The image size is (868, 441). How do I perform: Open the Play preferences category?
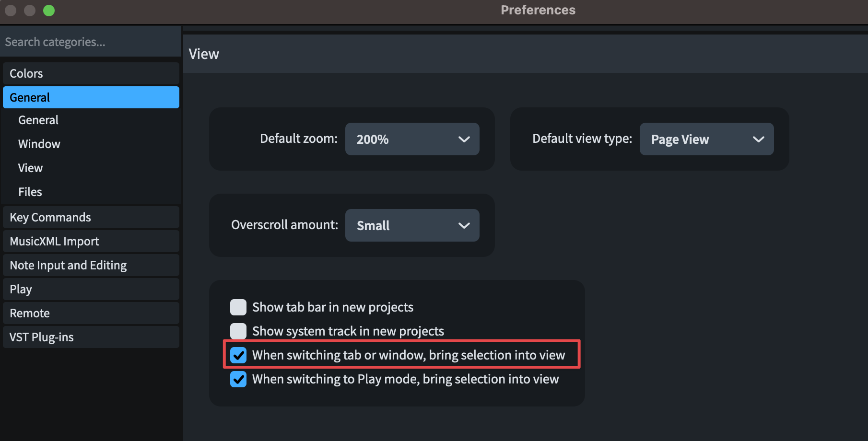[91, 289]
